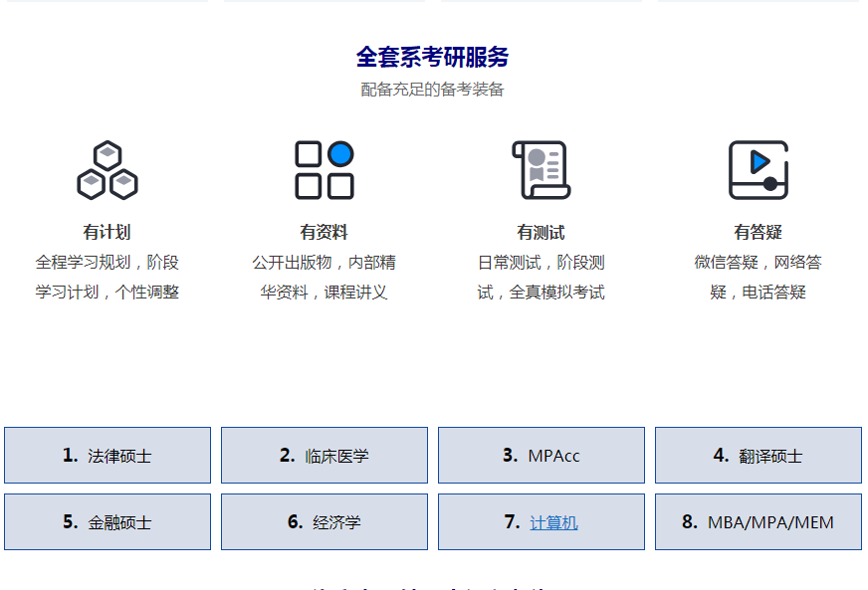The height and width of the screenshot is (590, 868).
Task: Follow the 计算机 hyperlink
Action: (x=553, y=522)
